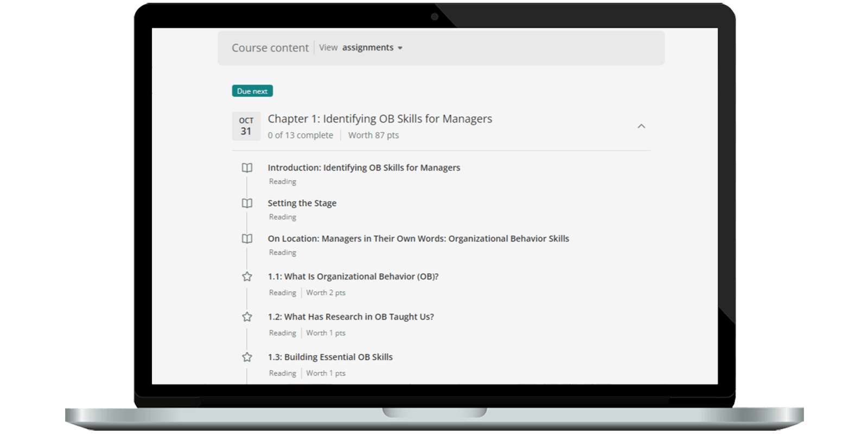Open On Location: Managers in Their Own Words

(x=418, y=238)
